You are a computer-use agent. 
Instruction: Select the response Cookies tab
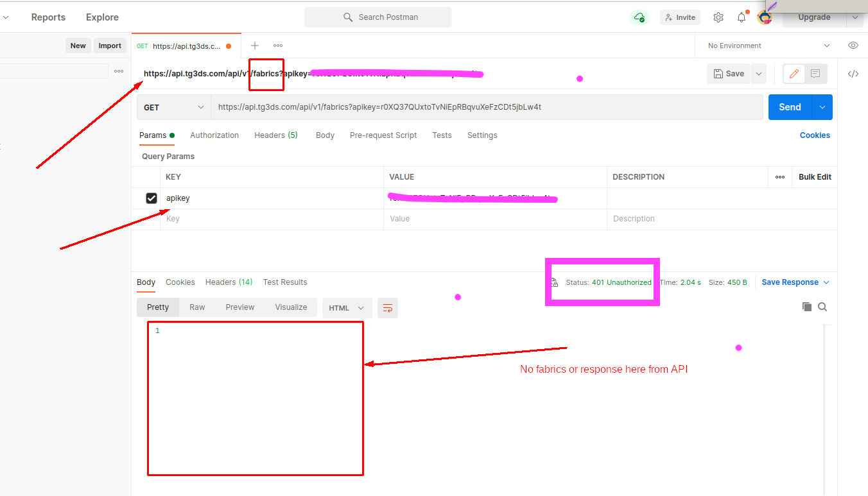pos(180,282)
